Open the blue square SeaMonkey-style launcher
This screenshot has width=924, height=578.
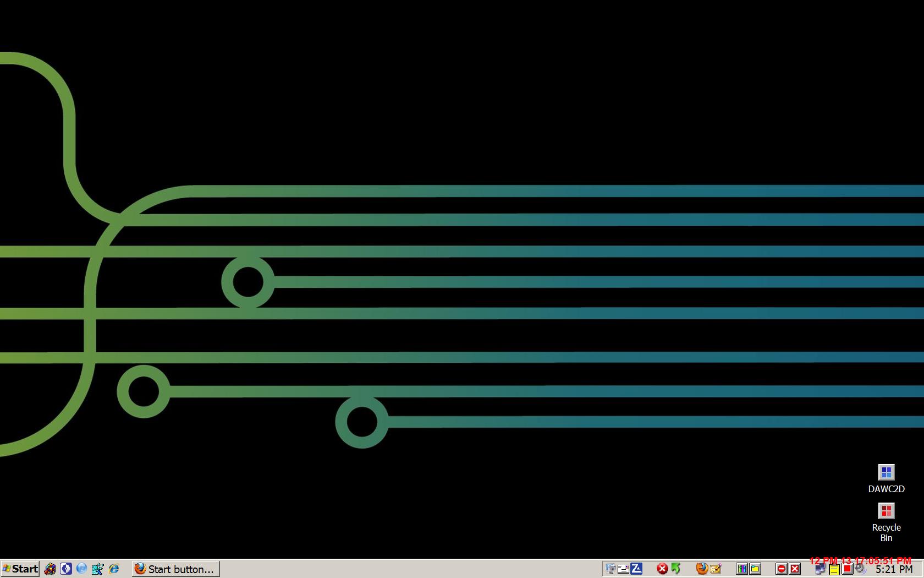coord(66,569)
